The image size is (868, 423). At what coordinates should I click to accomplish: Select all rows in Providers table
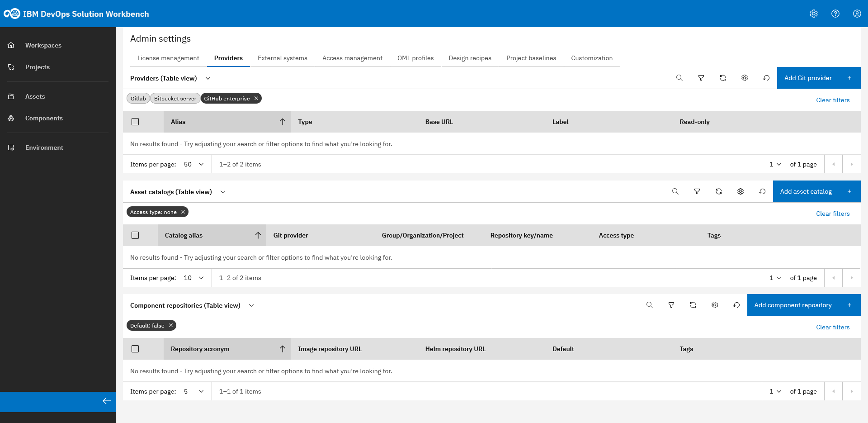pos(135,122)
